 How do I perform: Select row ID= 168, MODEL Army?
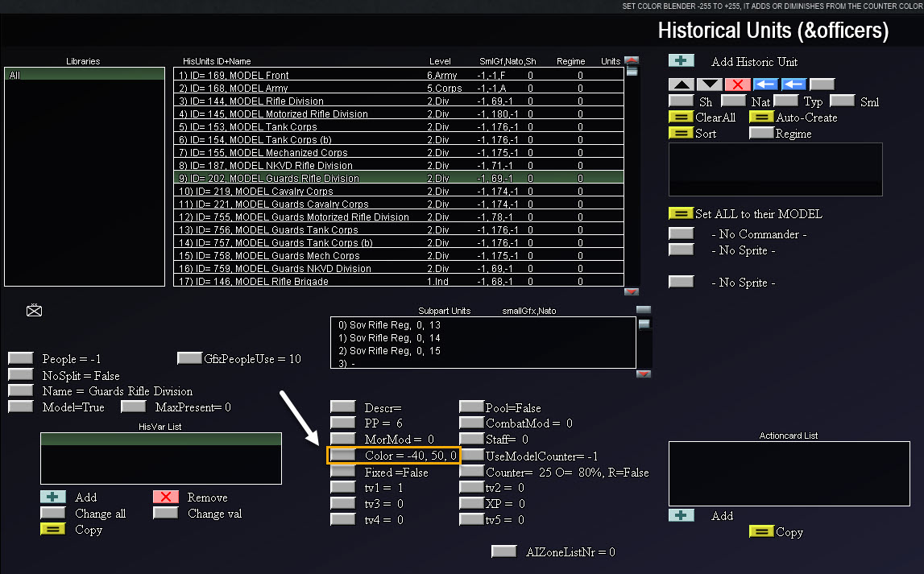[x=398, y=88]
